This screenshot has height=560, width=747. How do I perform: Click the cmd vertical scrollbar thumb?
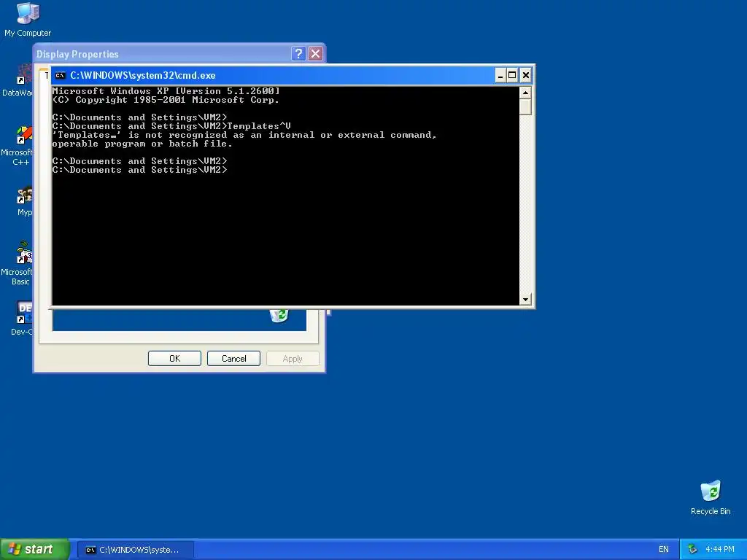coord(525,106)
